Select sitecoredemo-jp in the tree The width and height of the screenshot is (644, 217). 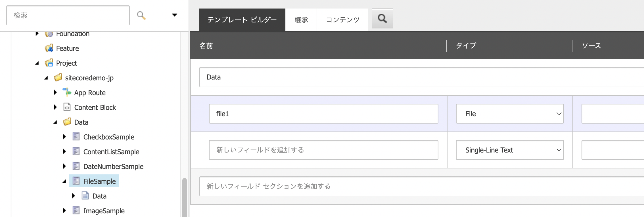click(x=89, y=78)
